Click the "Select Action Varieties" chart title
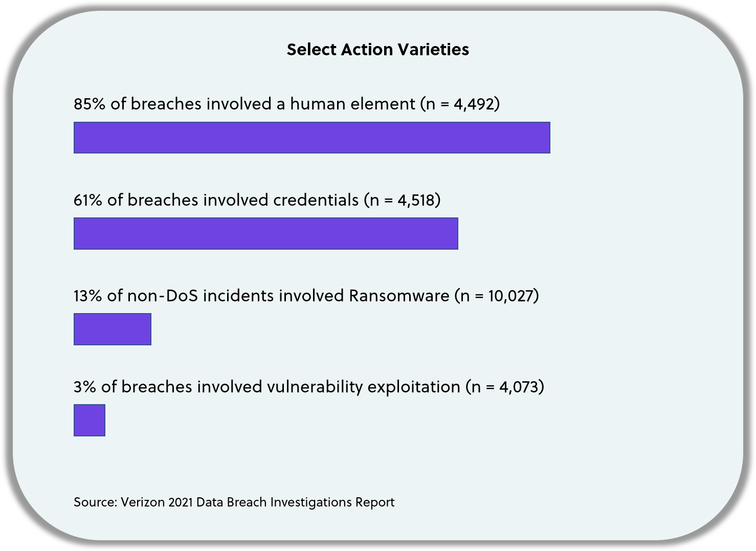Screen dimensions: 756x551 tap(377, 50)
